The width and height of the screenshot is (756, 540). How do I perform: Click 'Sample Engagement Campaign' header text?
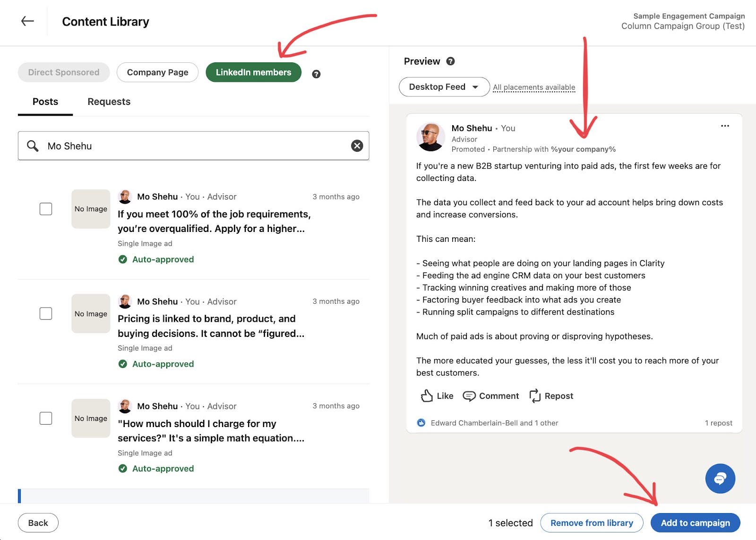689,16
